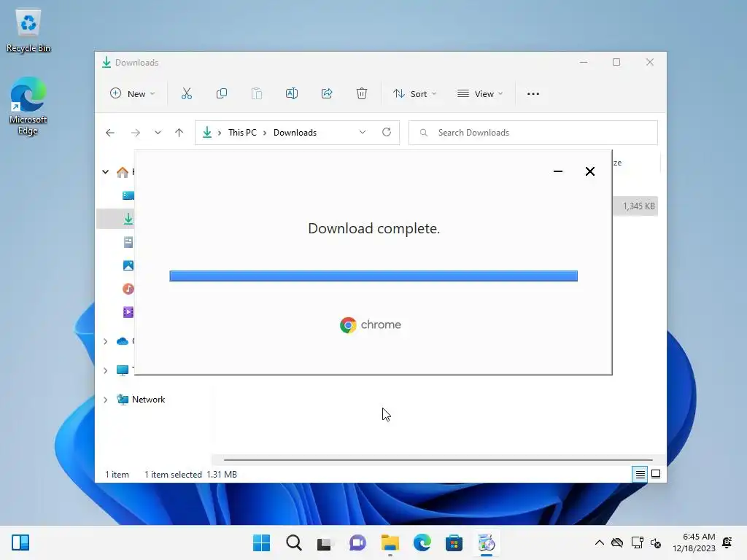Screen dimensions: 747x560
Task: Open the See more ellipsis menu
Action: (533, 94)
